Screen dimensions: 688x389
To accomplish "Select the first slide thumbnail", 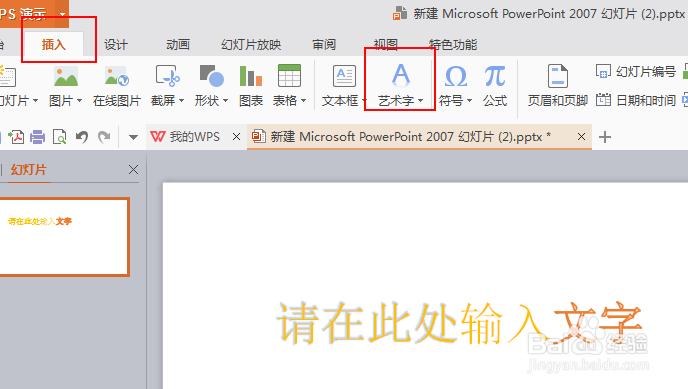I will click(x=63, y=237).
